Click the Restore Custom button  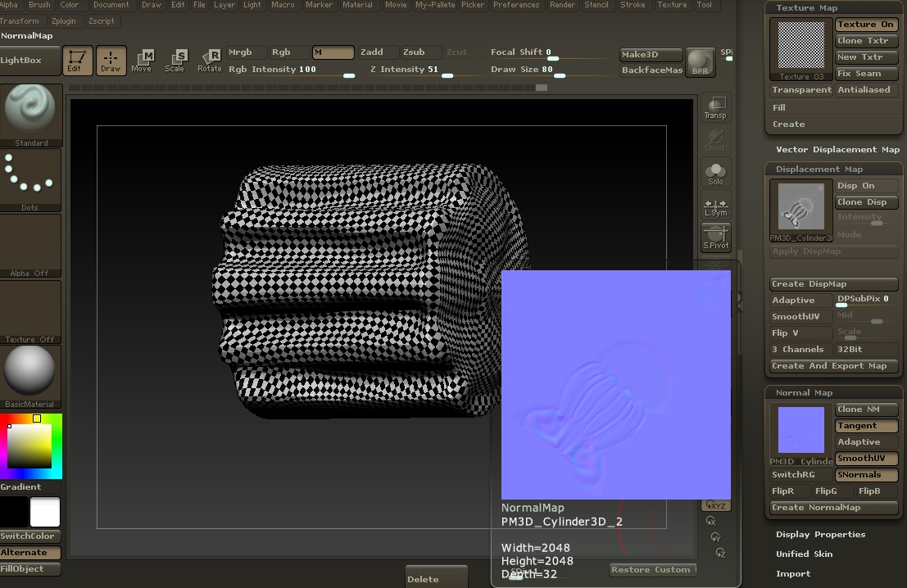[652, 570]
